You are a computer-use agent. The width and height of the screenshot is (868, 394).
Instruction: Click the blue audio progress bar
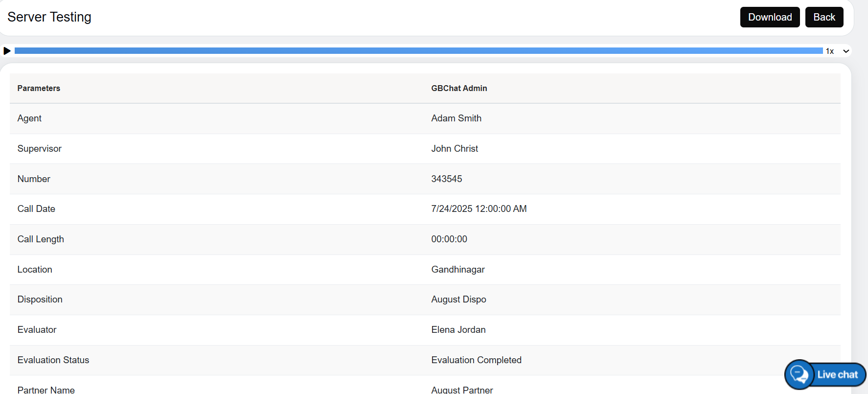point(418,51)
